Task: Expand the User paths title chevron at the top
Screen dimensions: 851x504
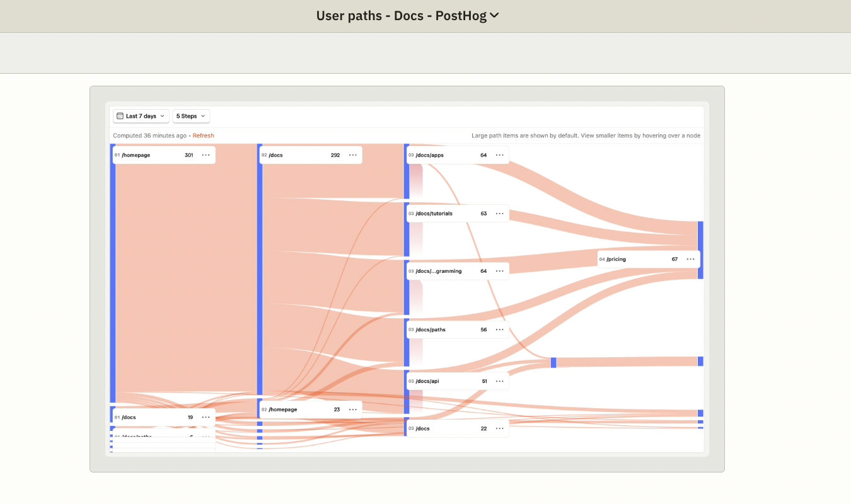Action: tap(495, 15)
